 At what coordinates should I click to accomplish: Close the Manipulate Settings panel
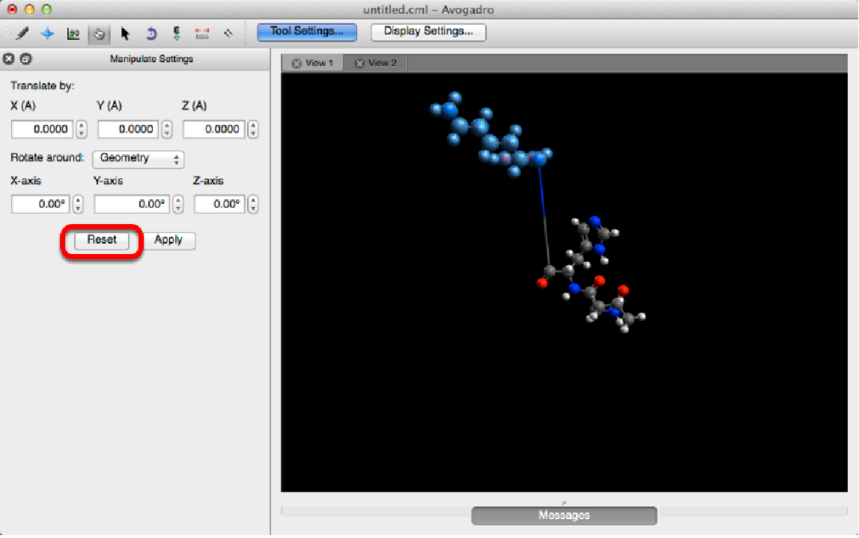10,59
